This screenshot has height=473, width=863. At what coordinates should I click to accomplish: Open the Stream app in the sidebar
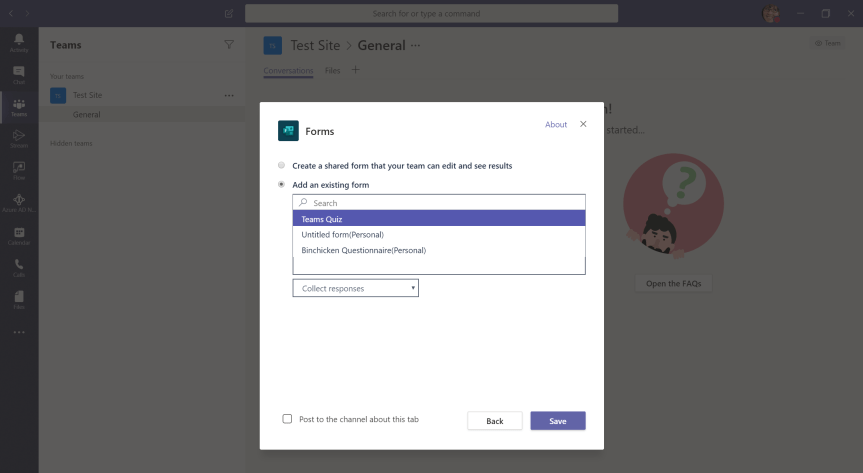(19, 138)
